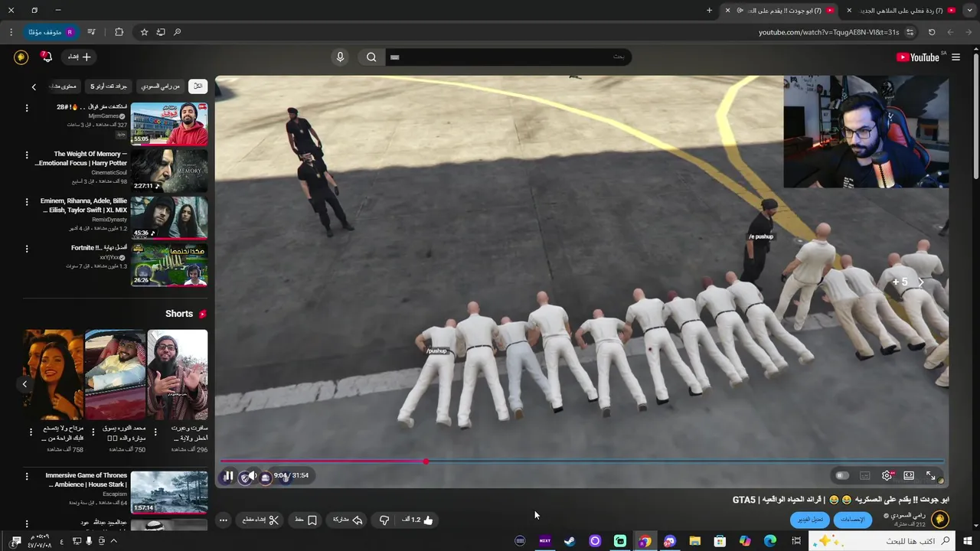Pause the video playback
The height and width of the screenshot is (551, 980).
tap(228, 476)
